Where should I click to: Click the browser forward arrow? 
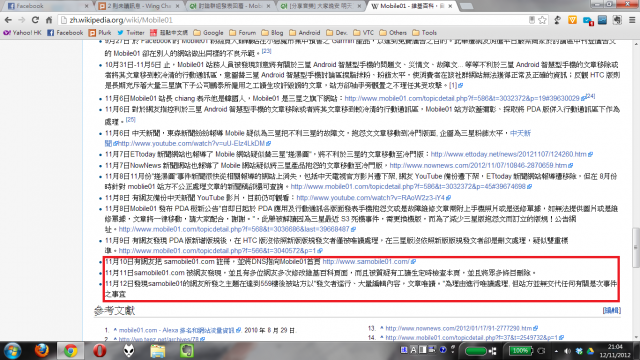click(x=22, y=20)
